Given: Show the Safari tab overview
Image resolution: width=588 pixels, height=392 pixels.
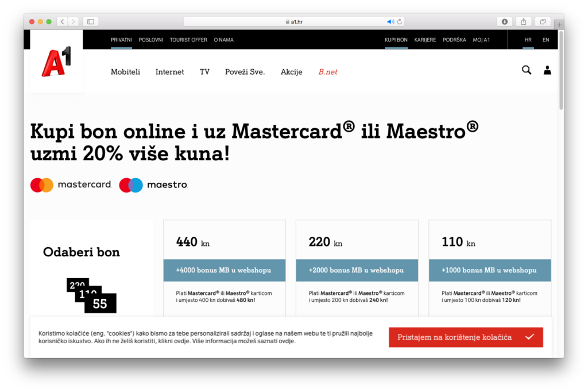Looking at the screenshot, I should click(542, 22).
